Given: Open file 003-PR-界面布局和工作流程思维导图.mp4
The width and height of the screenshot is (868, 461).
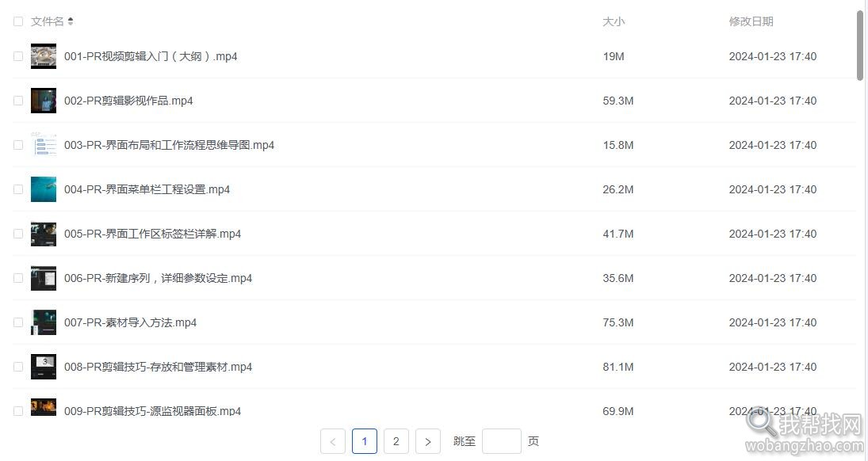Looking at the screenshot, I should coord(169,145).
